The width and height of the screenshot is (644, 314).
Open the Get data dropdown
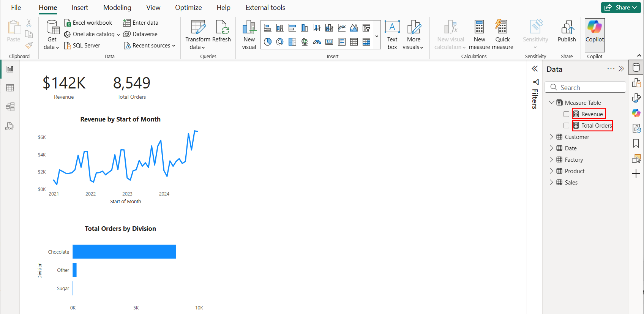[x=52, y=35]
